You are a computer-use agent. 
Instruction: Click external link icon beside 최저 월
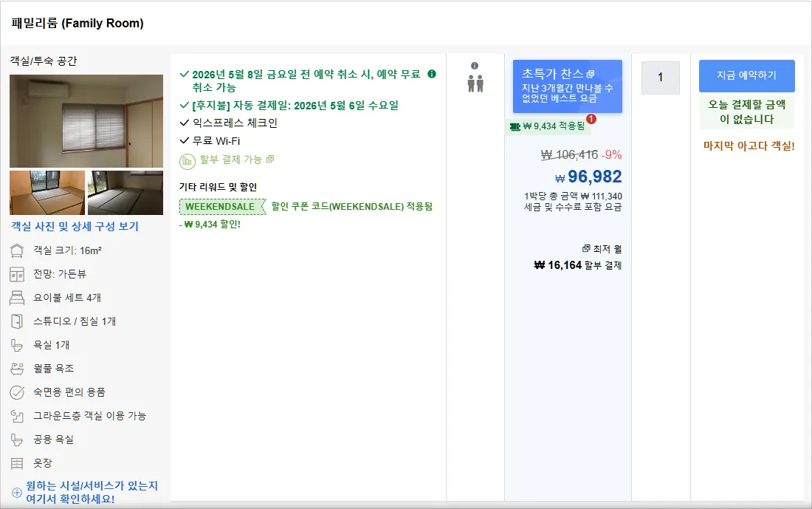click(x=586, y=249)
